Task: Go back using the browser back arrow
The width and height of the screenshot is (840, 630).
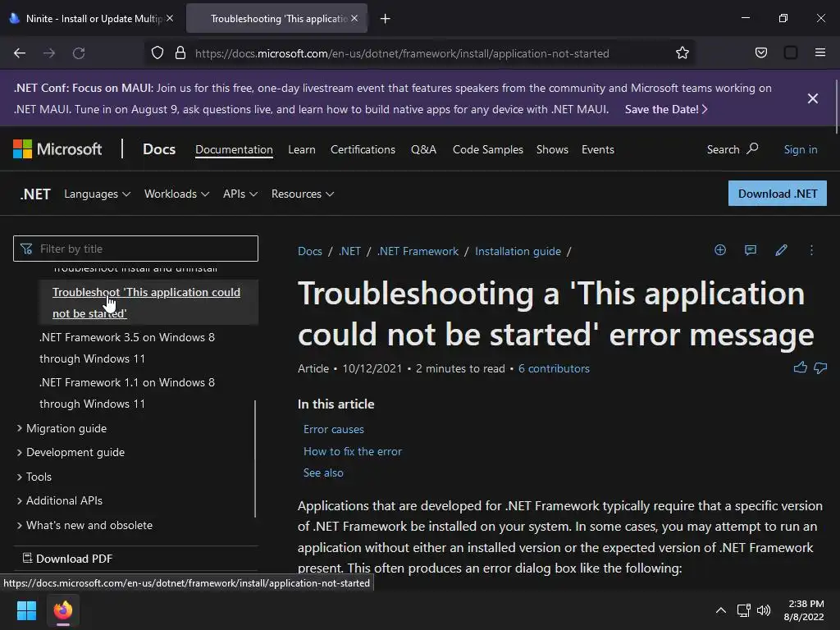Action: pos(20,53)
